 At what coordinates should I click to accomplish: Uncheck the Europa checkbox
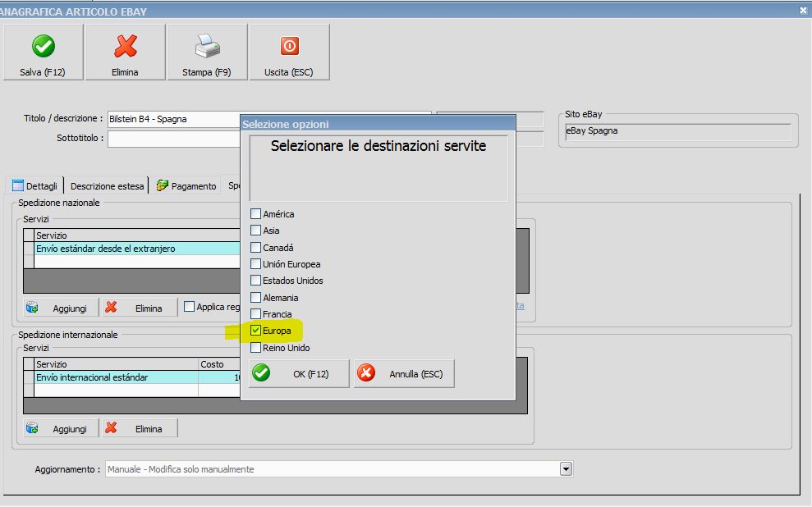point(256,331)
